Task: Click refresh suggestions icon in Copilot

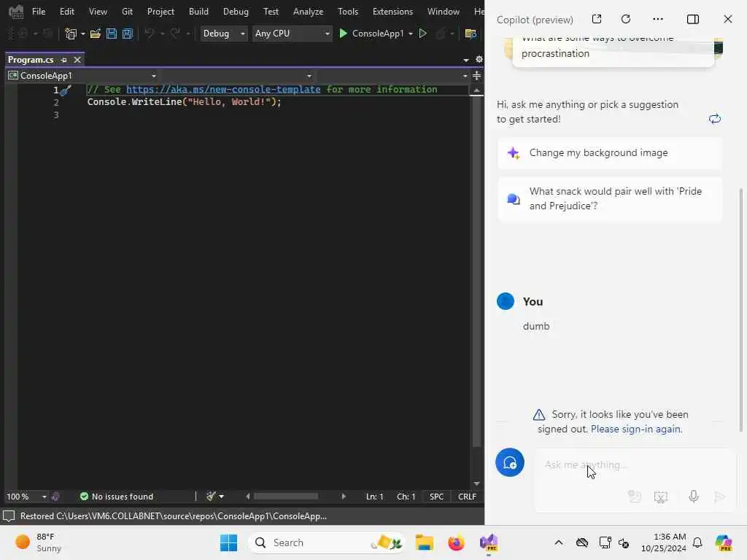Action: click(715, 119)
